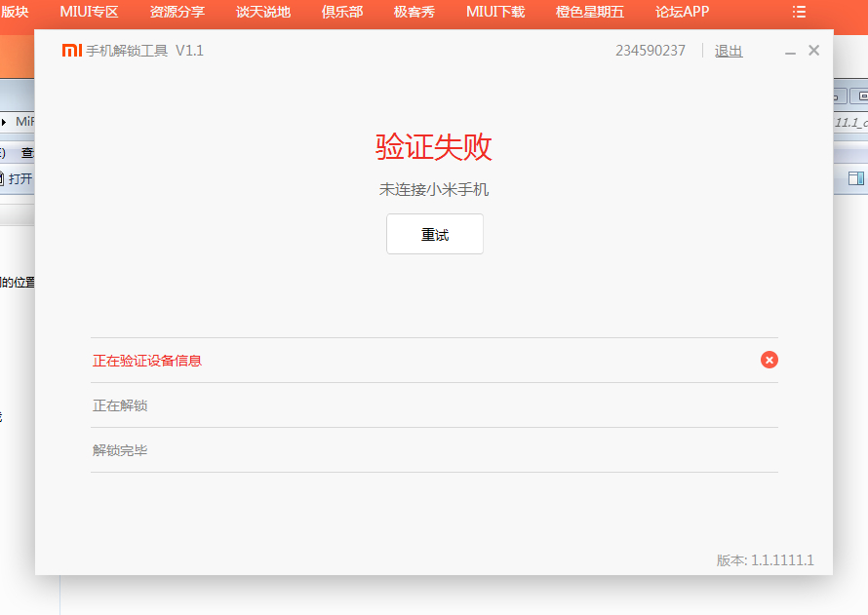Screen dimensions: 868x615
Task: Click the 未连接小米手机 message
Action: pos(433,190)
